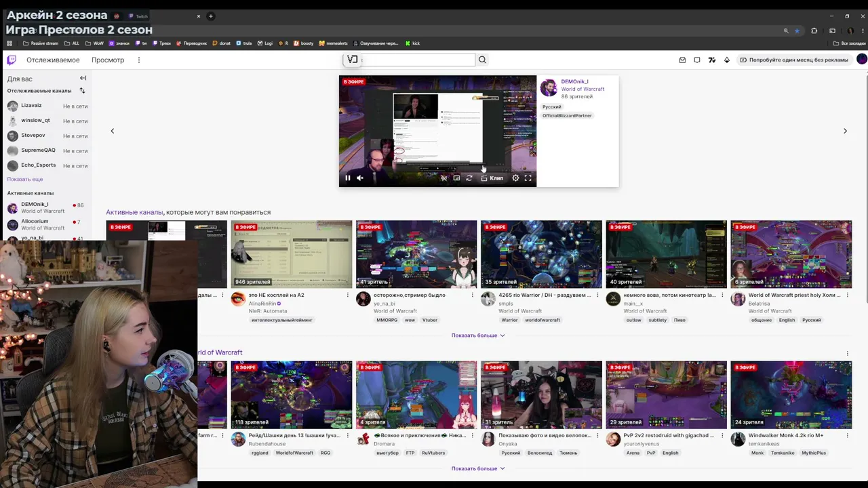The width and height of the screenshot is (868, 488).
Task: Open options for World of Warcraft section
Action: point(847,353)
